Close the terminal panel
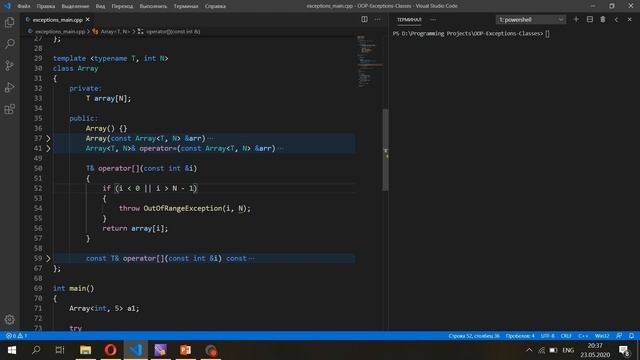The image size is (640, 360). point(630,19)
